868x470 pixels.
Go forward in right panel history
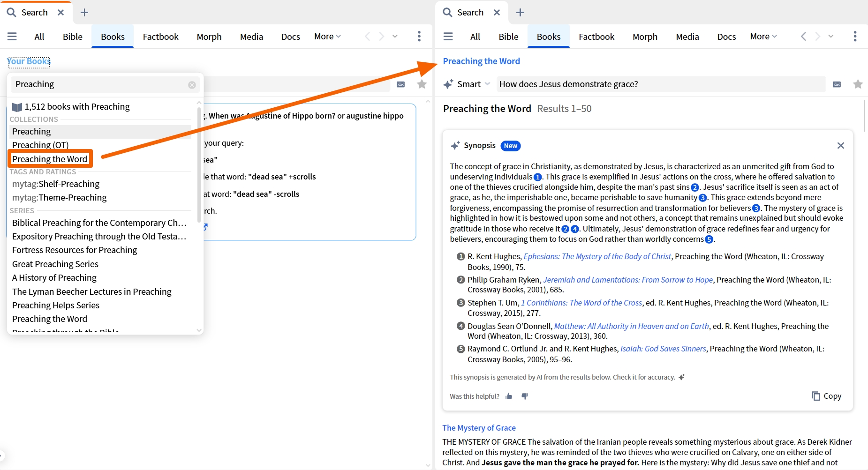[818, 37]
